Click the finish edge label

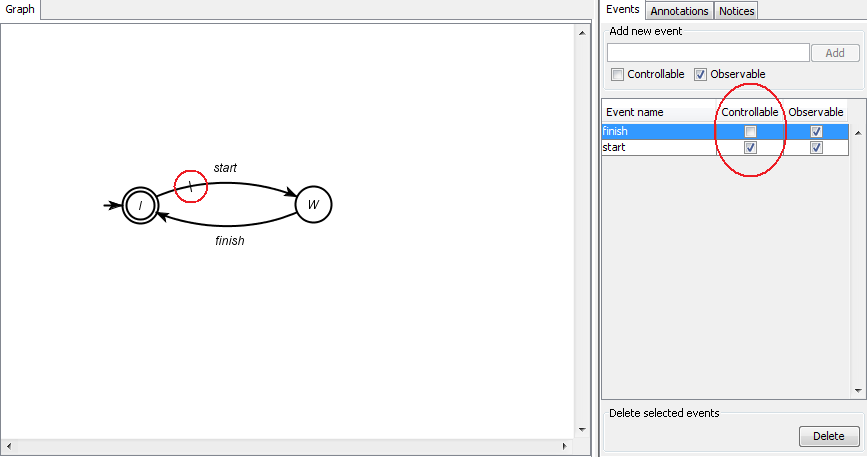click(229, 241)
